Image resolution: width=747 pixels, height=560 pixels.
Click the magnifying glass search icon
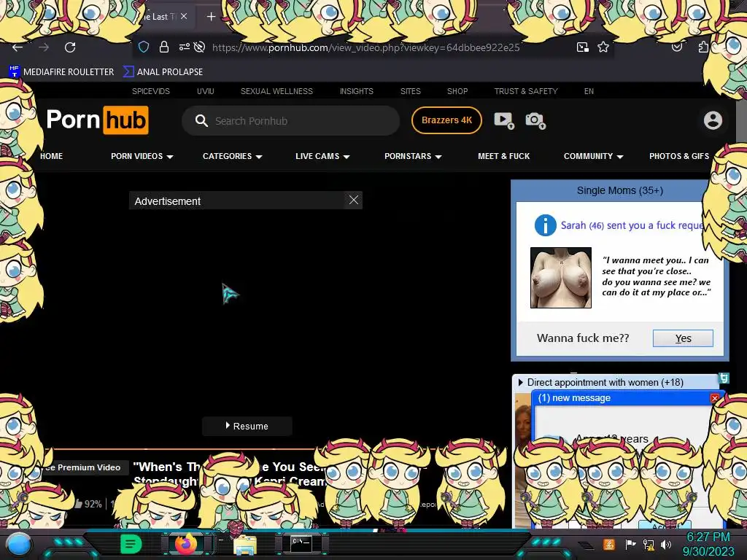(x=201, y=120)
